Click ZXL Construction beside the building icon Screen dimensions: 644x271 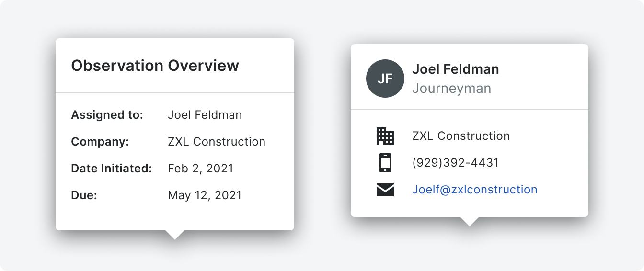click(x=460, y=136)
